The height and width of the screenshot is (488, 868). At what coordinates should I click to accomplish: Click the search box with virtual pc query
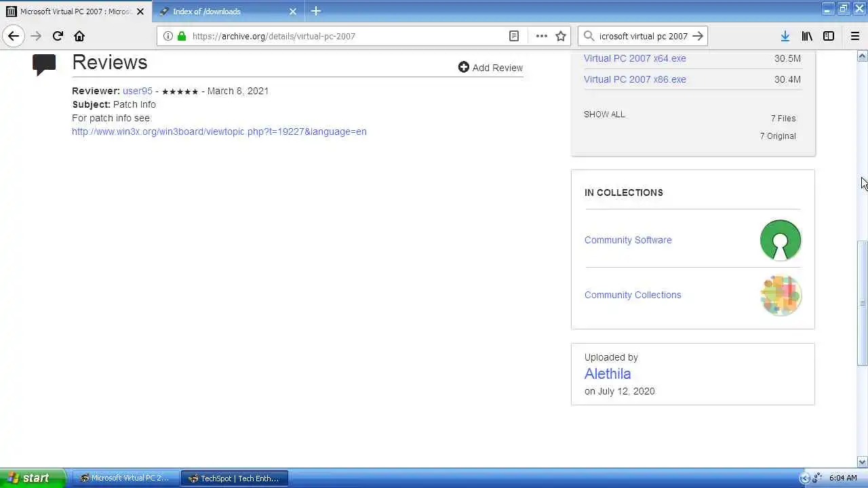click(643, 36)
